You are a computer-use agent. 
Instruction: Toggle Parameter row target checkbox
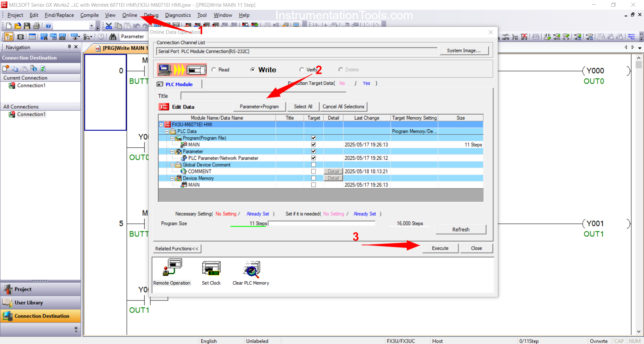coord(313,151)
